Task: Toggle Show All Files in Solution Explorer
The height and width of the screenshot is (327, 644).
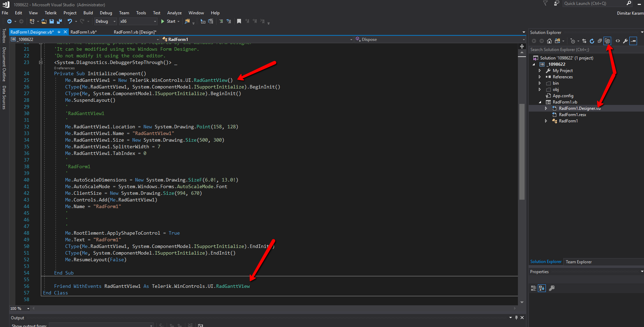Action: (x=607, y=41)
